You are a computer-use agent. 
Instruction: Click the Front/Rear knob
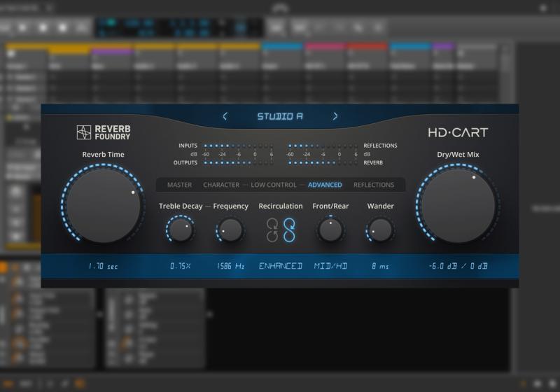click(x=330, y=230)
